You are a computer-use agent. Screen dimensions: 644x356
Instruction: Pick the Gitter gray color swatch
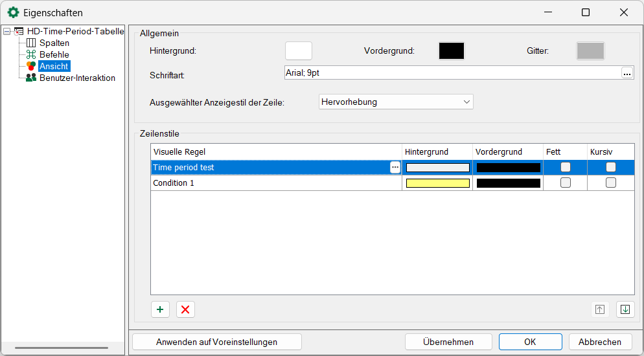(591, 51)
